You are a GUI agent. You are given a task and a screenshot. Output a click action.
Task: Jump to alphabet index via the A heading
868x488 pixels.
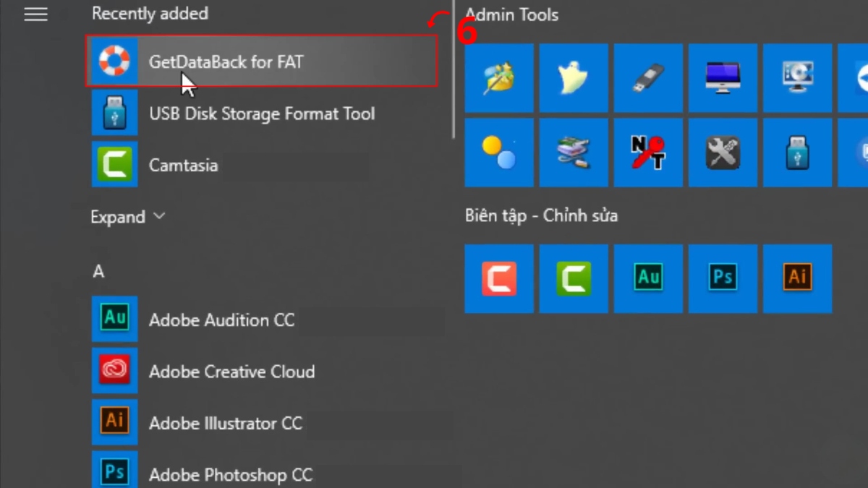pyautogui.click(x=98, y=272)
